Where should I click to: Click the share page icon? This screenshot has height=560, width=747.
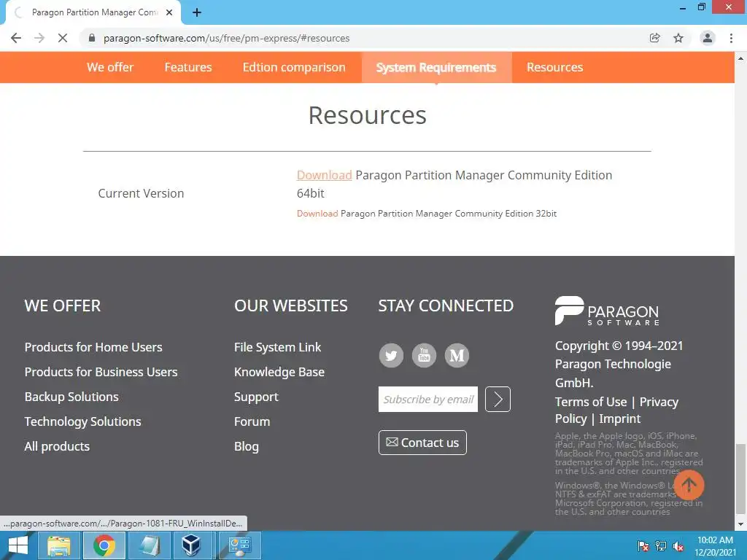pos(655,38)
